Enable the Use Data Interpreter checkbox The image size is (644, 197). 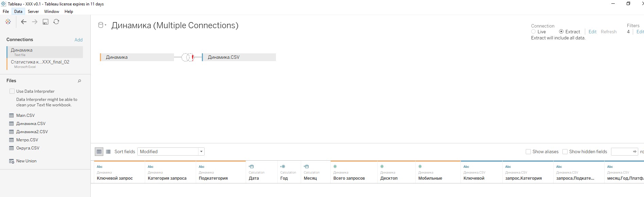point(11,91)
